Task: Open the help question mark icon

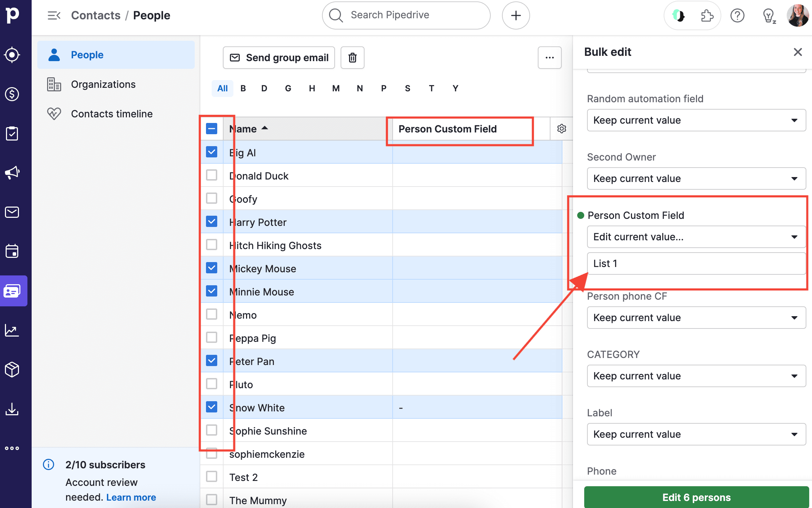Action: coord(737,15)
